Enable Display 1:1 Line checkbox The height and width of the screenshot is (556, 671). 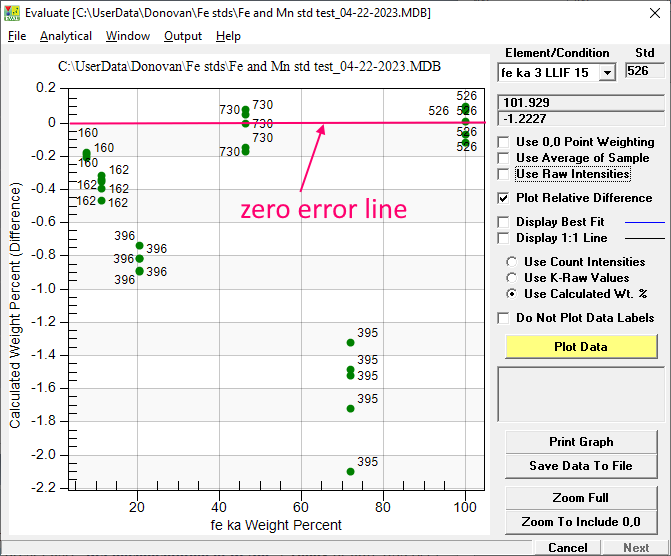[x=503, y=238]
